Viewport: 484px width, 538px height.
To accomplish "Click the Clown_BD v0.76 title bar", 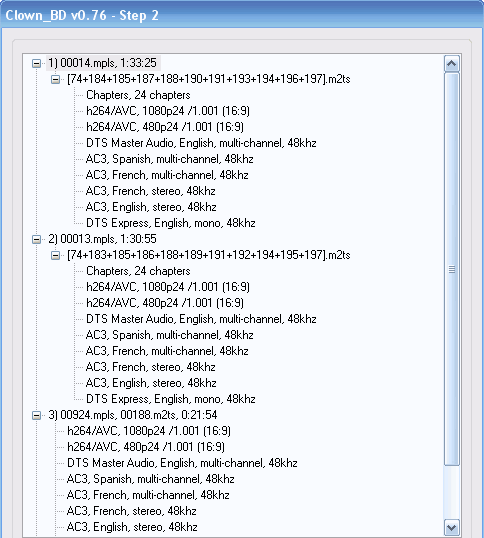I will [x=242, y=15].
